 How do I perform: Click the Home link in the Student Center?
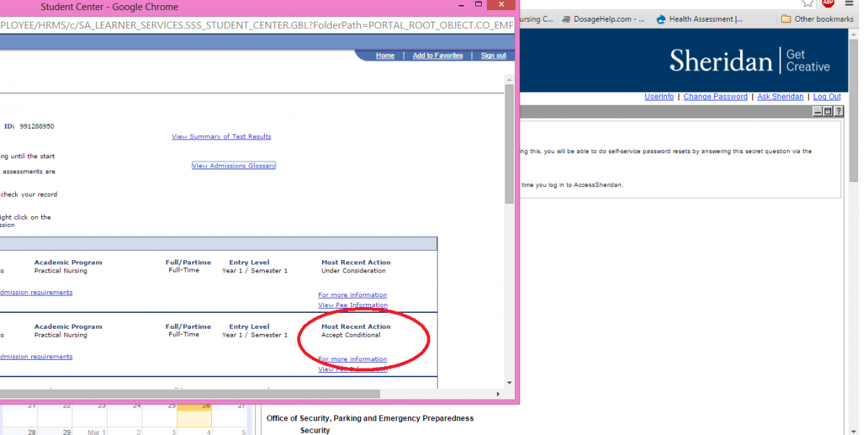(385, 56)
